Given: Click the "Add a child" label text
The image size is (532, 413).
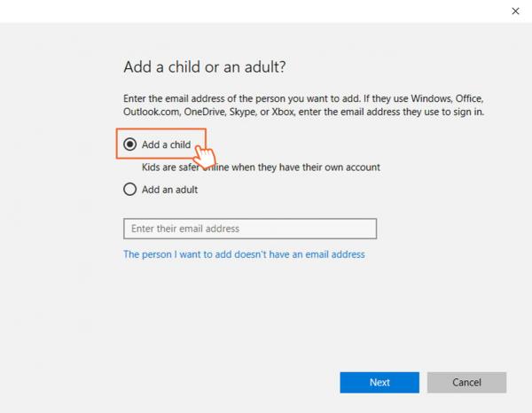Looking at the screenshot, I should 166,144.
